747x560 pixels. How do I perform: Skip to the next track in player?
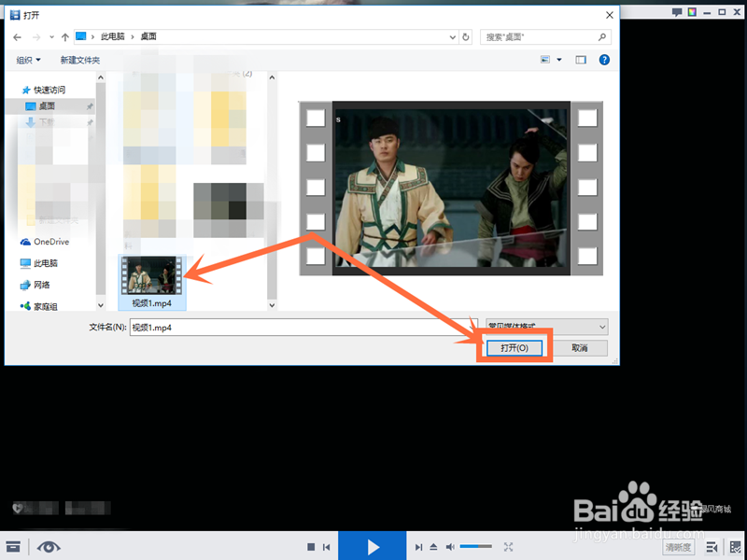point(418,547)
